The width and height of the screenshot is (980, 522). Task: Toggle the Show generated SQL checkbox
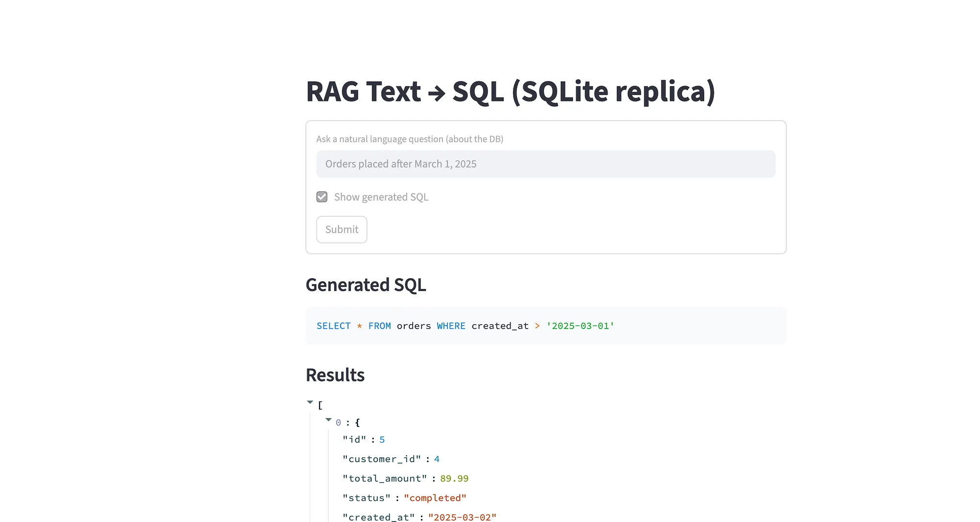[322, 197]
